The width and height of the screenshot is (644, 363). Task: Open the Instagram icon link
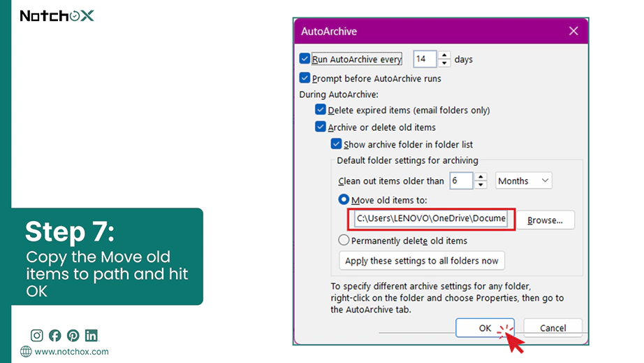(x=36, y=336)
